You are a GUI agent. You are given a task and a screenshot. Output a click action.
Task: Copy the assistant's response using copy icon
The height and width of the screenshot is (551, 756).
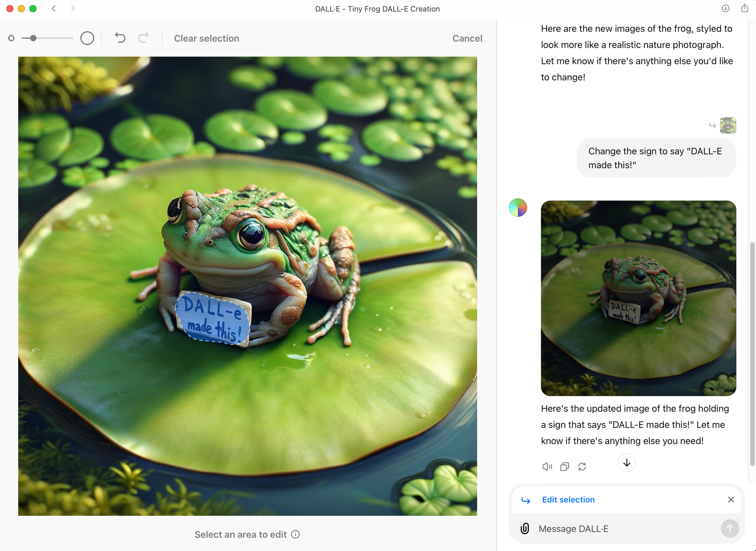tap(564, 466)
